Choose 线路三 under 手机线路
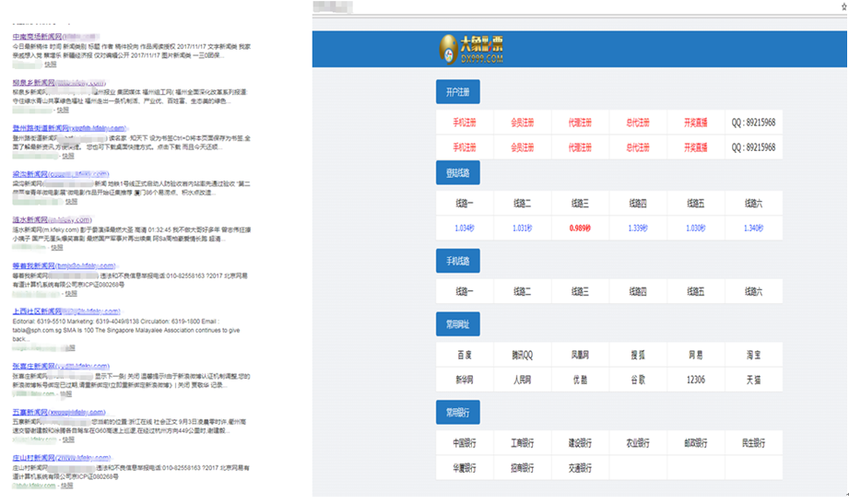This screenshot has width=849, height=504. click(580, 292)
